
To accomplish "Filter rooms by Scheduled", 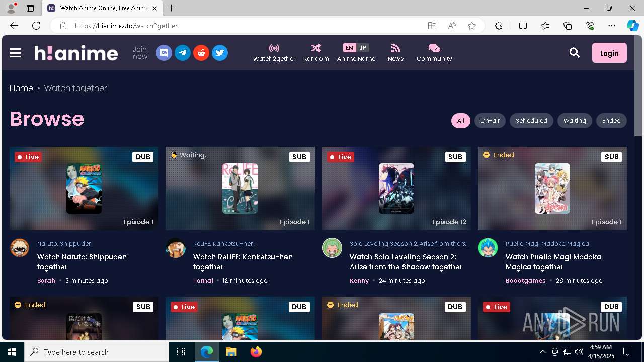I will (x=531, y=121).
